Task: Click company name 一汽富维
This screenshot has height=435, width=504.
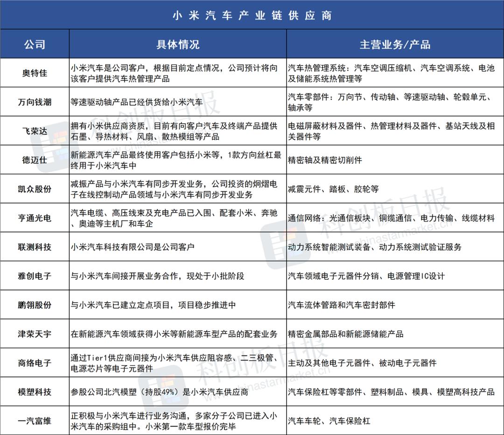Action: tap(35, 421)
